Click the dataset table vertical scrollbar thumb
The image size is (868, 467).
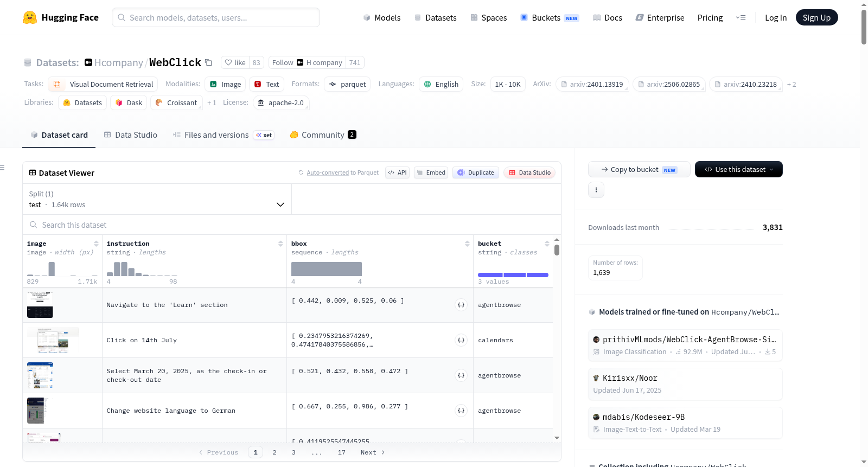coord(557,250)
